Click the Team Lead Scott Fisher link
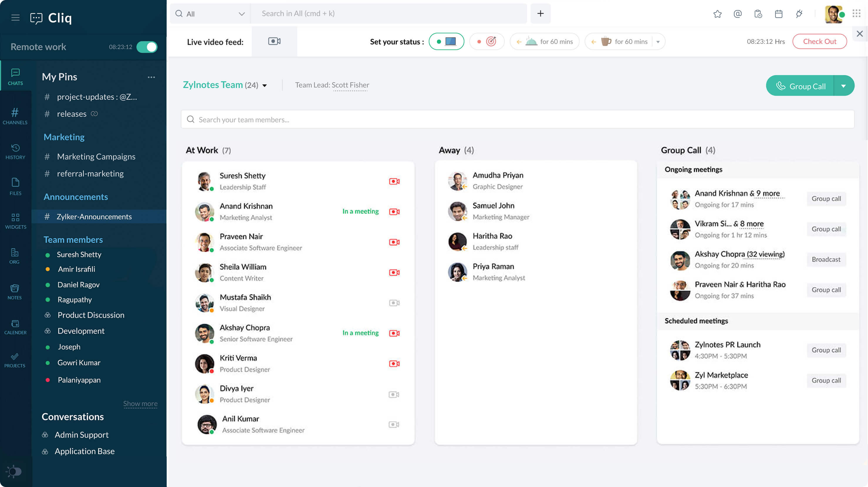 click(350, 85)
